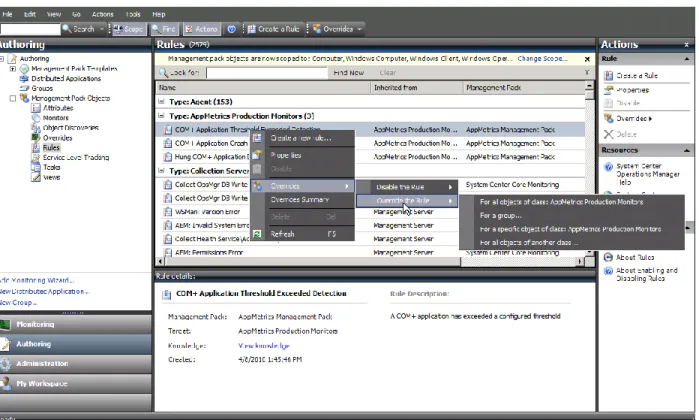Open the Scope toolbar button
Screen dimensions: 699x420
(x=128, y=29)
